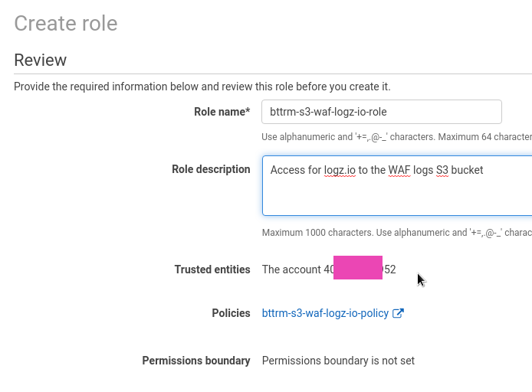Click the Policies label
This screenshot has height=392, width=532.
(x=231, y=313)
